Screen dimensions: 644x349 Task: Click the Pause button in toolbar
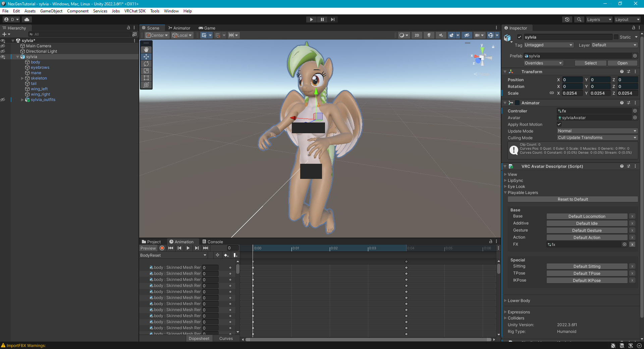[x=322, y=19]
